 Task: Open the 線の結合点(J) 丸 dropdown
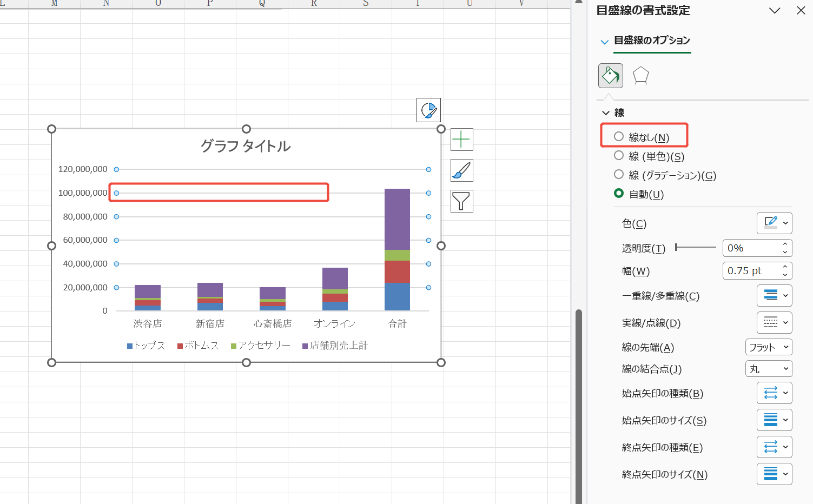pyautogui.click(x=769, y=369)
